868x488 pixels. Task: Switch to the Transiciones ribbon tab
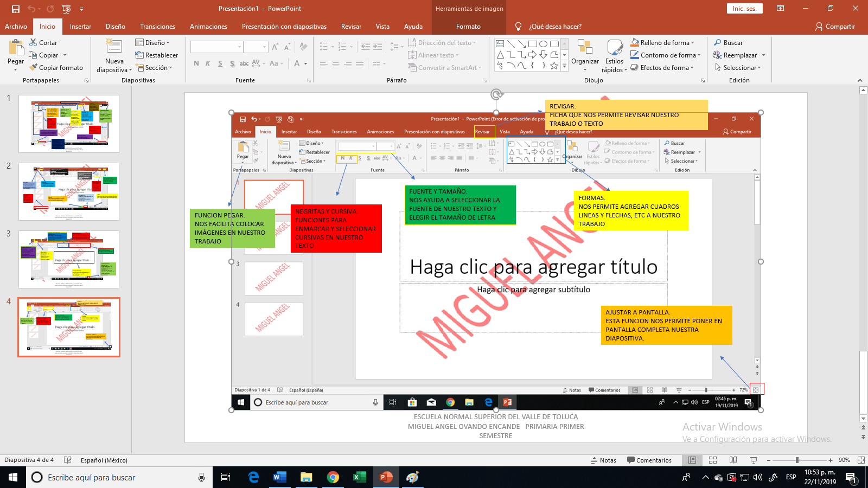pos(157,26)
